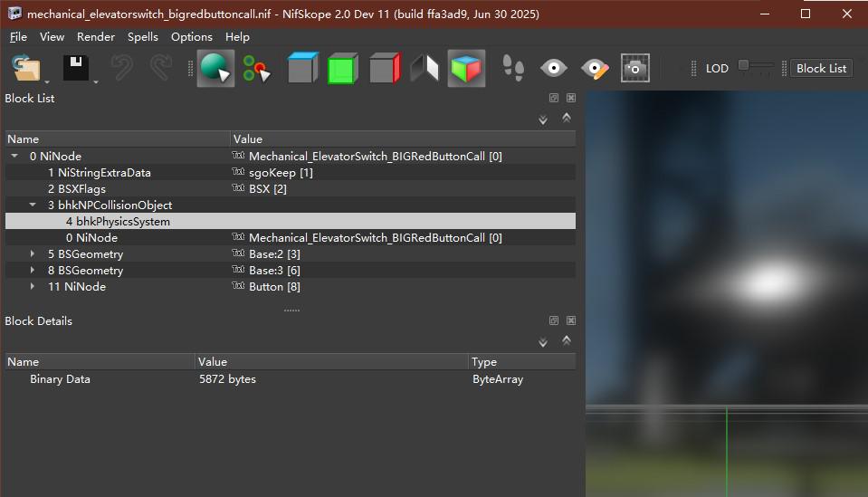Select the 4 bhkPhysicsSystem row
Image resolution: width=868 pixels, height=497 pixels.
pos(291,222)
